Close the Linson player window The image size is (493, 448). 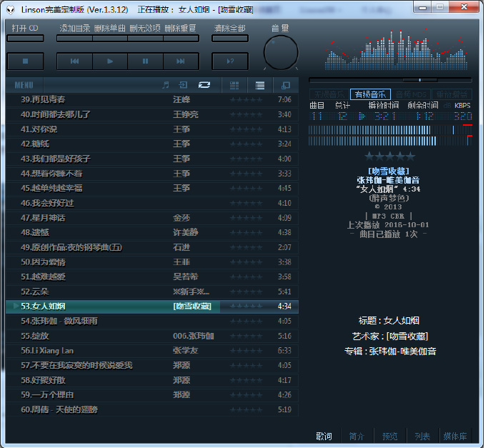coord(464,7)
